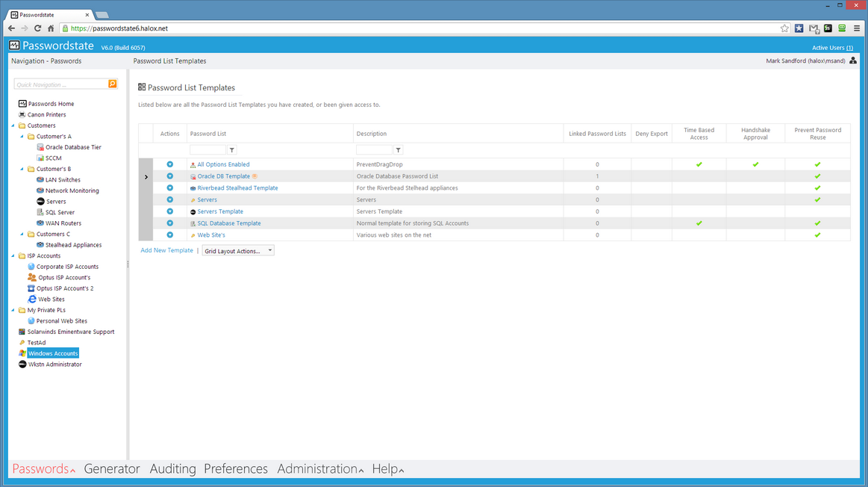Select Stealhead Appliances under Customers C
Screen dimensions: 868x487
(73, 245)
